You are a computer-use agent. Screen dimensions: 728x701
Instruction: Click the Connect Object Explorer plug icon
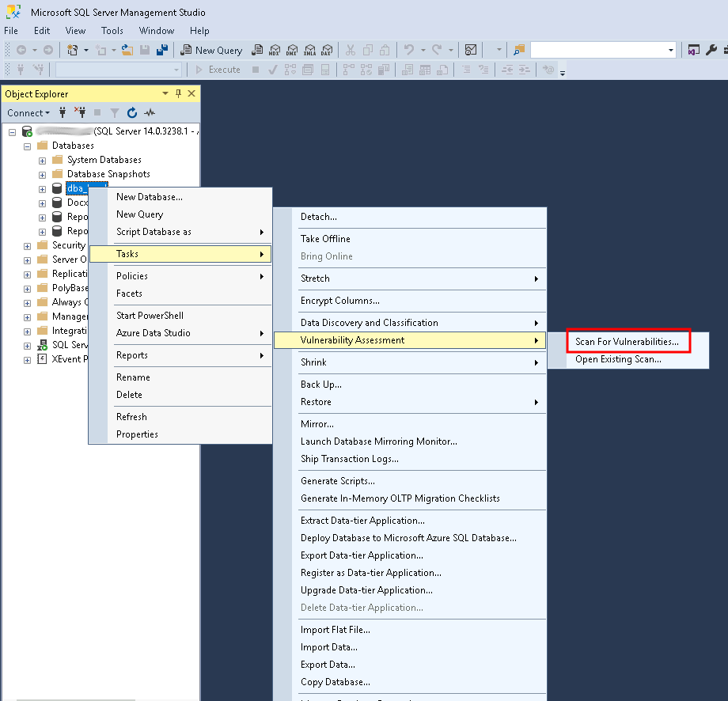(x=63, y=112)
